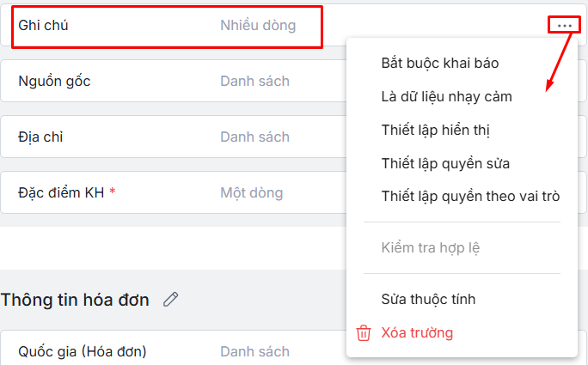The width and height of the screenshot is (588, 365).
Task: Select the Quốc gia (Hóa đơn) field
Action: [x=82, y=351]
